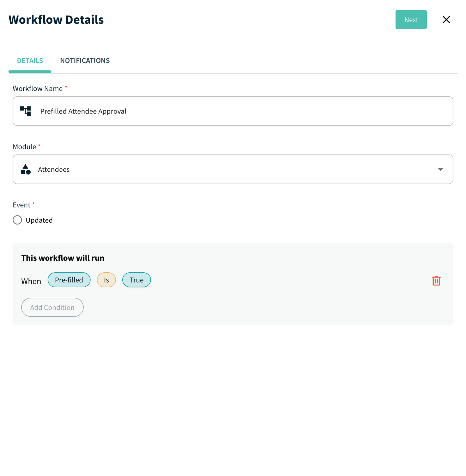Delete the condition with trash icon

(x=436, y=281)
